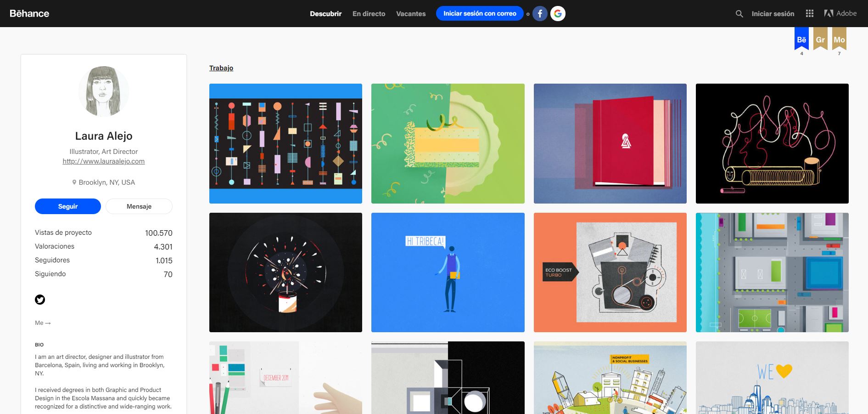Open the Hi Tribeca project thumbnail

click(448, 272)
